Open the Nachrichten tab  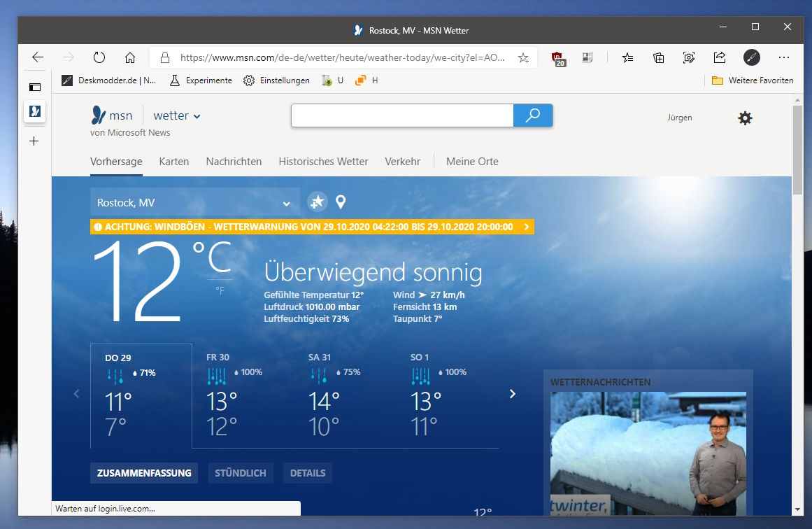234,162
